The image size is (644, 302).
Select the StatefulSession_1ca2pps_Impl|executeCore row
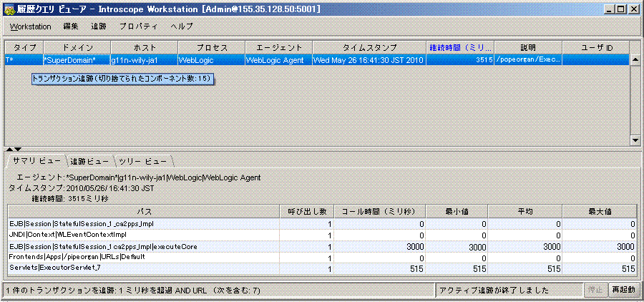pos(323,246)
